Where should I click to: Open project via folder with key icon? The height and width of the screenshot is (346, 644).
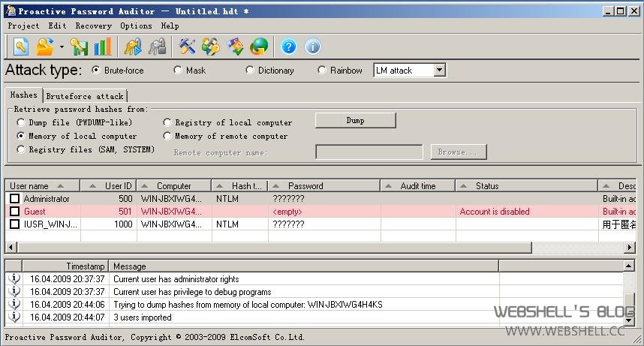coord(45,47)
